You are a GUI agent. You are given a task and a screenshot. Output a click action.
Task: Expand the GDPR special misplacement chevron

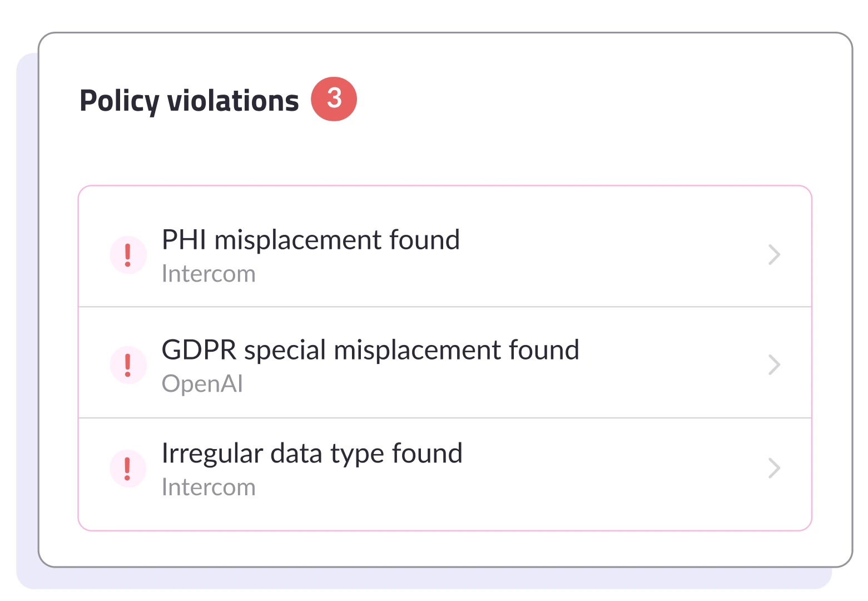point(774,365)
